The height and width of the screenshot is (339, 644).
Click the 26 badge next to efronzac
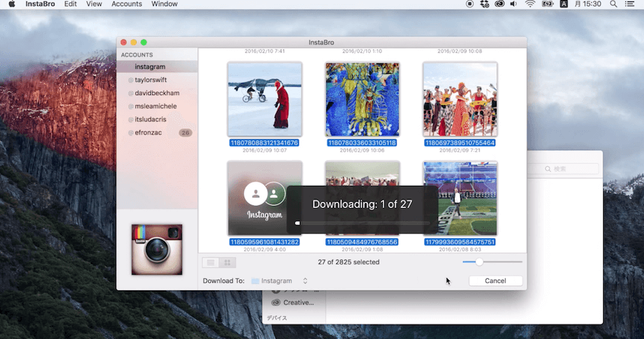click(185, 132)
